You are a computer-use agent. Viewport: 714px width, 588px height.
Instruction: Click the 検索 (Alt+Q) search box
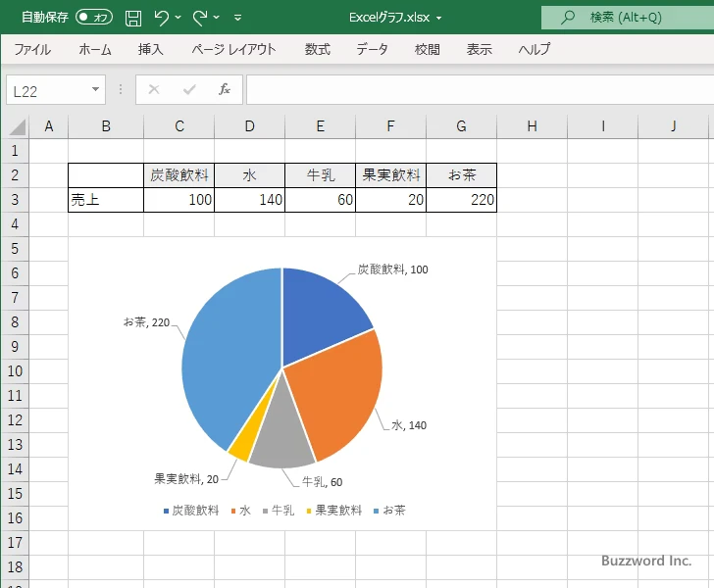click(x=628, y=18)
